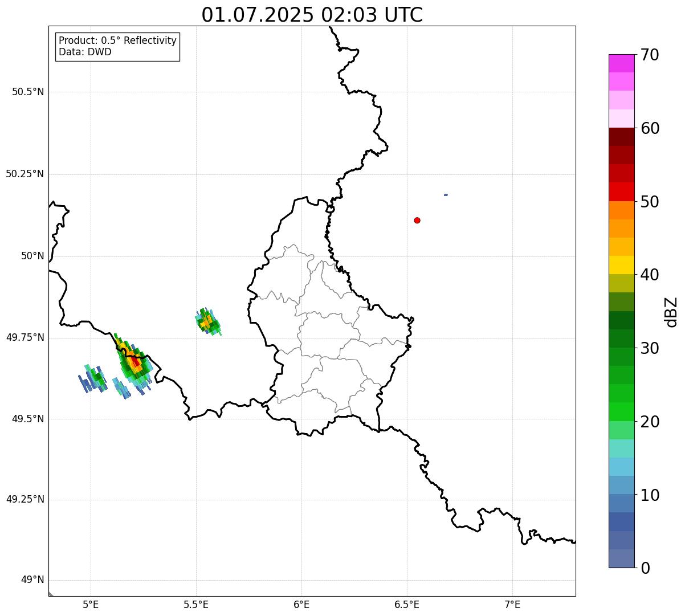Click the 50.5°N latitude label
Image resolution: width=685 pixels, height=616 pixels.
coord(28,92)
